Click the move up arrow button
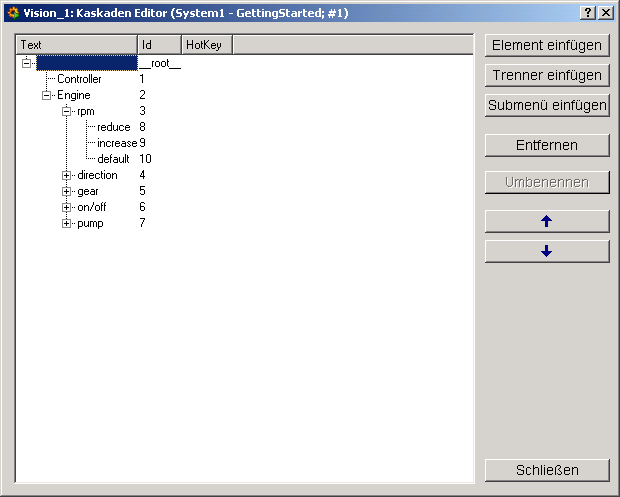The height and width of the screenshot is (497, 620). pyautogui.click(x=547, y=221)
